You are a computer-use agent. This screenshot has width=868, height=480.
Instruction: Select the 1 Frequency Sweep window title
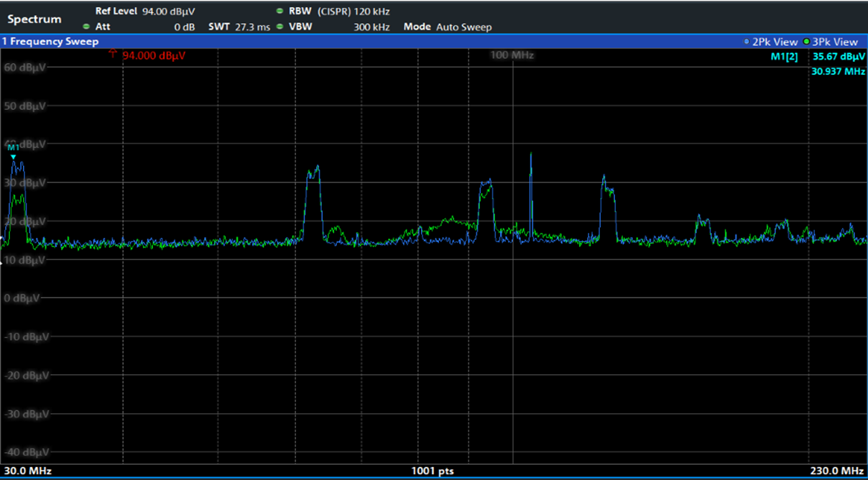tap(50, 42)
